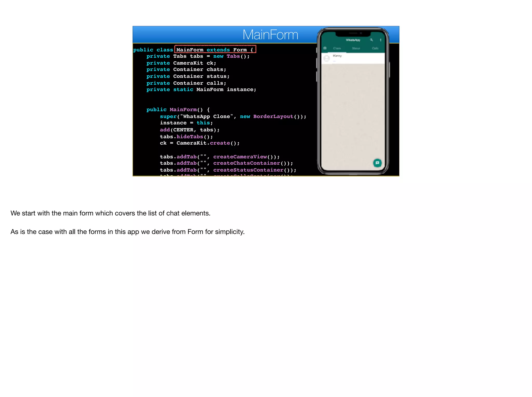
Task: Click the super("WhatsApp Clone") code line
Action: point(233,116)
